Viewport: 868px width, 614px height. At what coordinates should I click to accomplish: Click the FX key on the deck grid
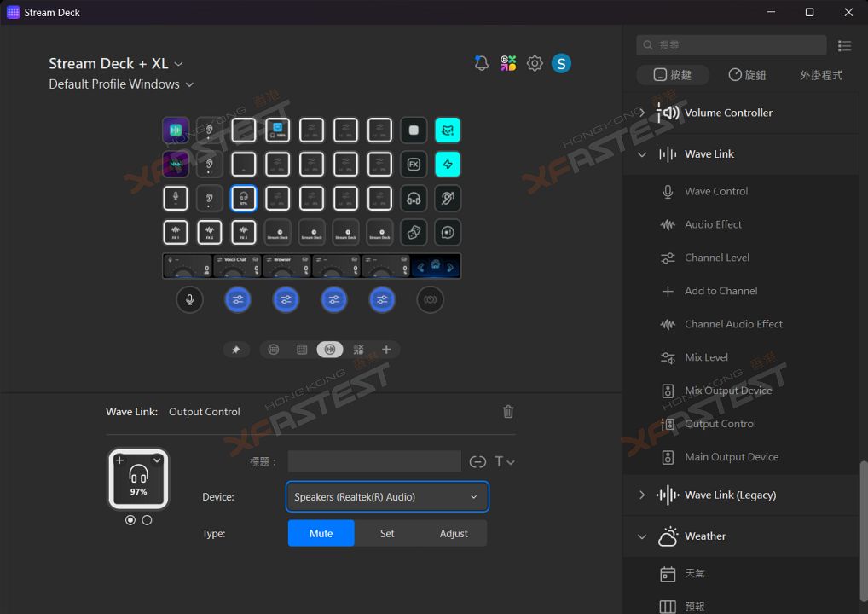414,164
